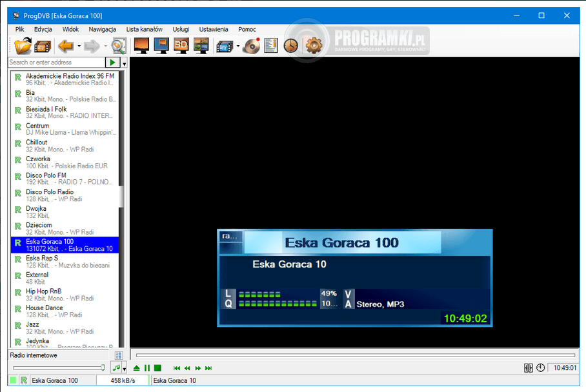The image size is (586, 392).
Task: Click the green square status indicator
Action: (x=13, y=380)
